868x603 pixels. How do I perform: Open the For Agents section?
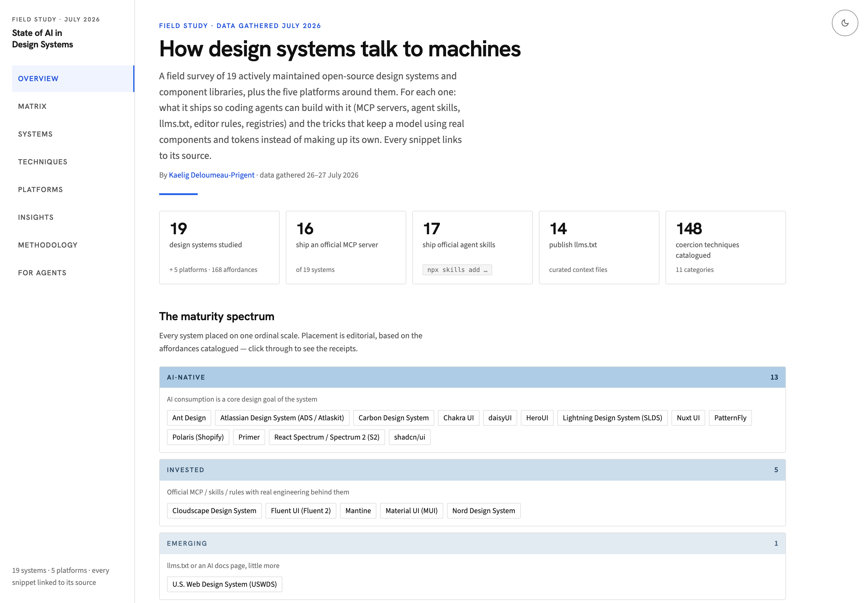[x=73, y=273]
